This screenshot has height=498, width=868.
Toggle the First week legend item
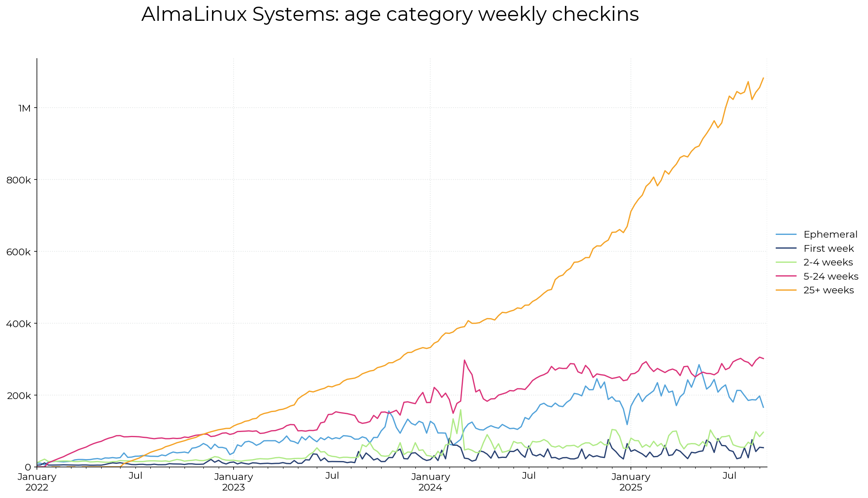click(828, 249)
